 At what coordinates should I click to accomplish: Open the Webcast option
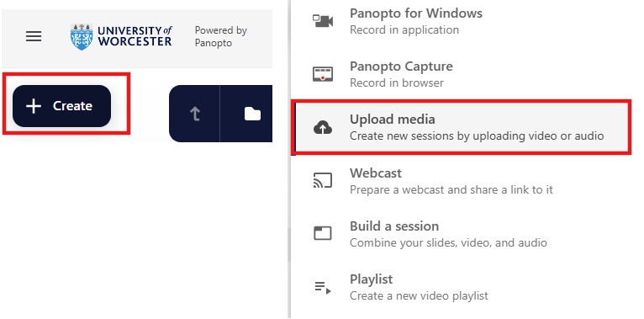pos(460,181)
